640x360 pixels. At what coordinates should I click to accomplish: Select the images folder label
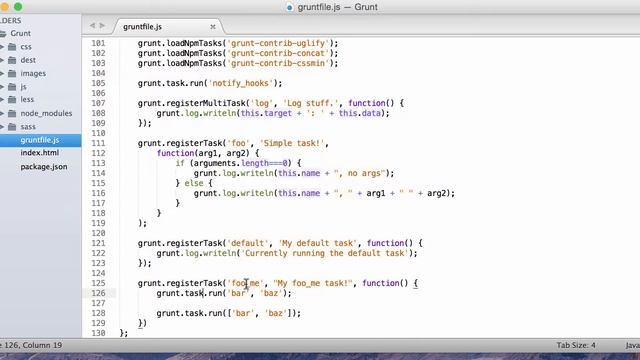(33, 73)
